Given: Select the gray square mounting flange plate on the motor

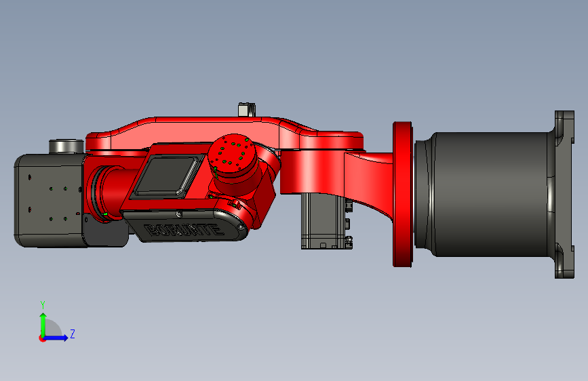Looking at the screenshot, I should pyautogui.click(x=564, y=195).
